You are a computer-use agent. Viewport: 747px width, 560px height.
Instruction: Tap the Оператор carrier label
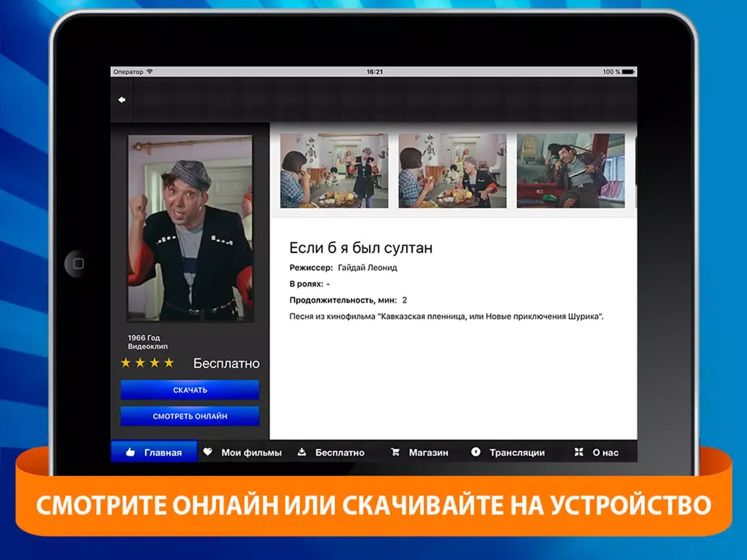(x=128, y=72)
